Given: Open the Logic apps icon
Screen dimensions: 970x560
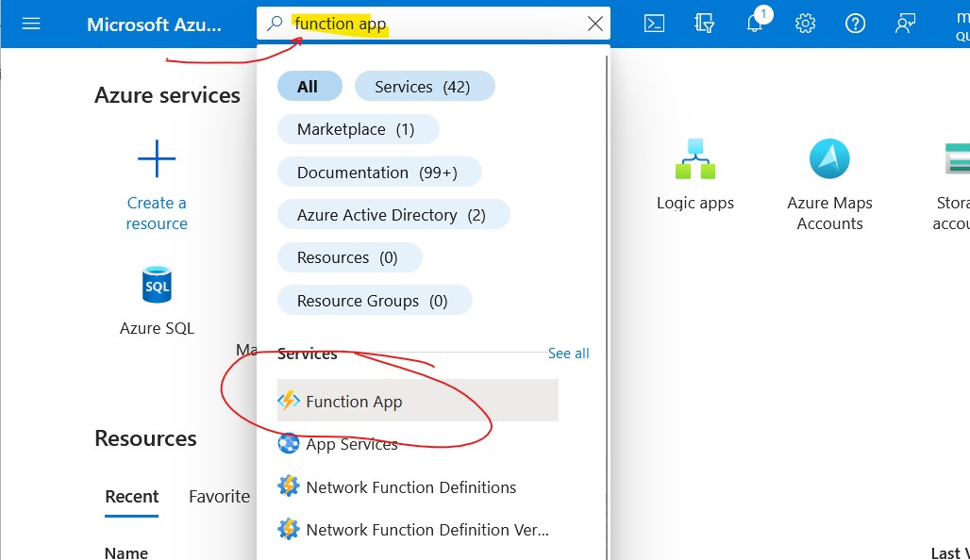Looking at the screenshot, I should point(695,158).
